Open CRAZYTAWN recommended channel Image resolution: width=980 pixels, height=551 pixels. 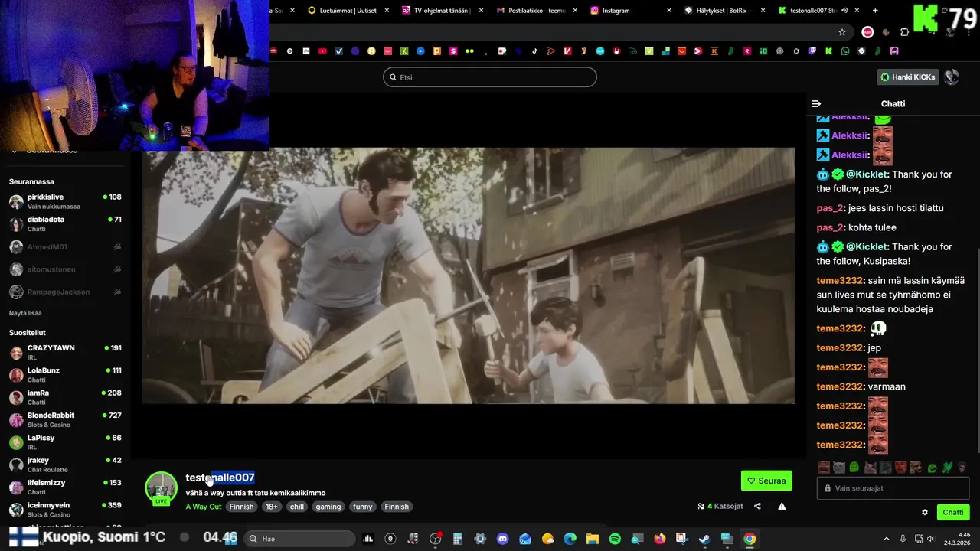click(65, 352)
